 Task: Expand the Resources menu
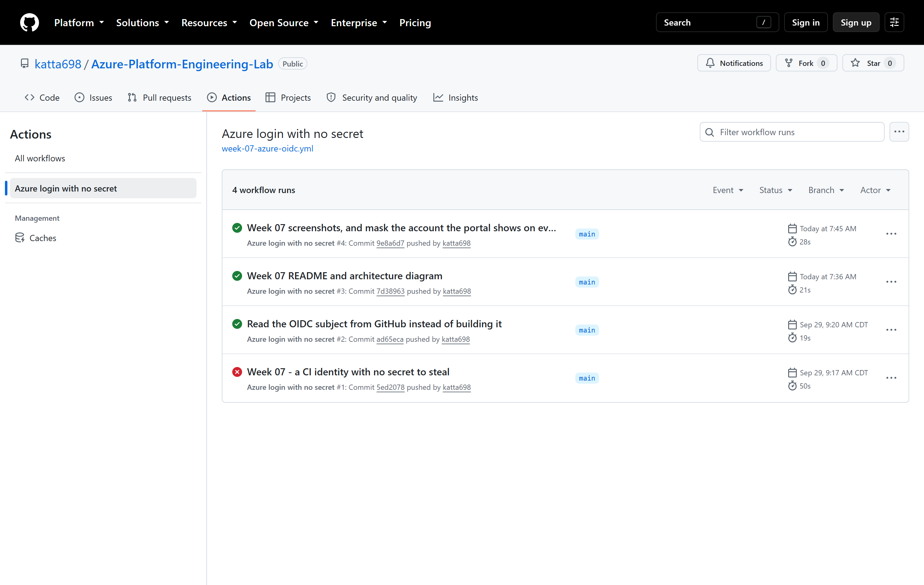209,23
